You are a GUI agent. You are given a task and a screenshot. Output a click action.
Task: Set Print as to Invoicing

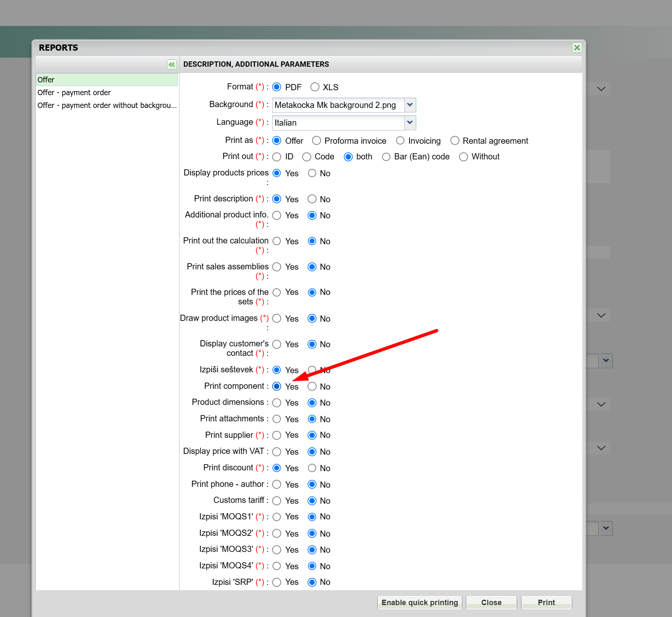coord(400,140)
